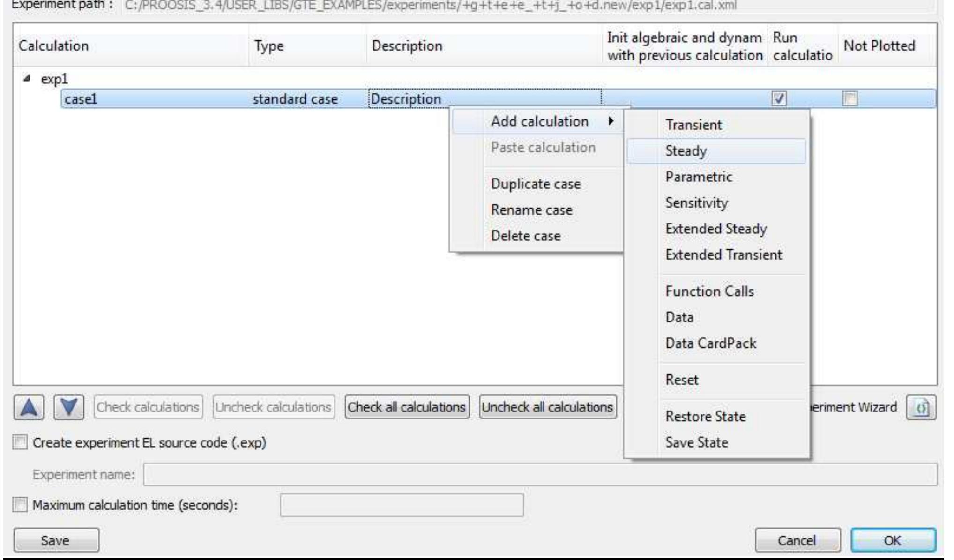The image size is (954, 560).
Task: Click Save State in the submenu
Action: (696, 442)
